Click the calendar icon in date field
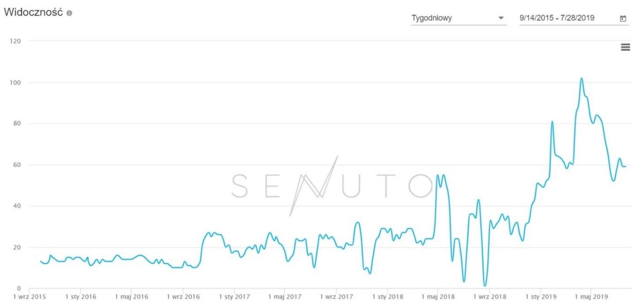The width and height of the screenshot is (644, 308). 623,18
